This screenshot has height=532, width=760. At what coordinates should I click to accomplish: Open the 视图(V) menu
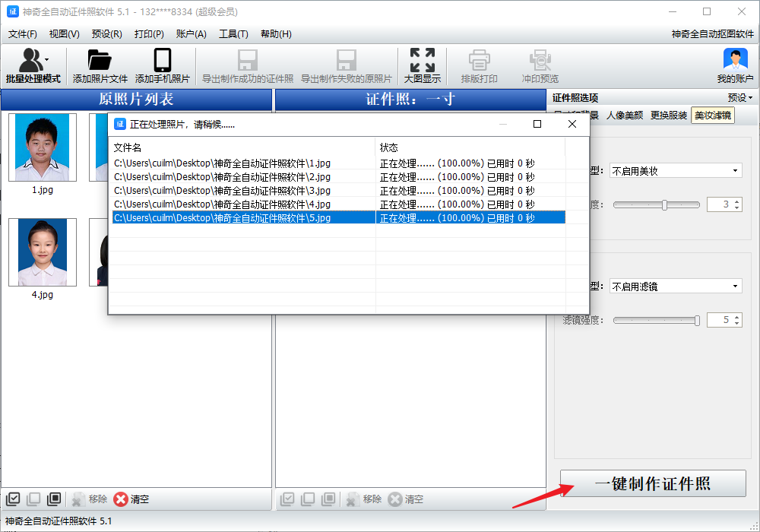[64, 34]
